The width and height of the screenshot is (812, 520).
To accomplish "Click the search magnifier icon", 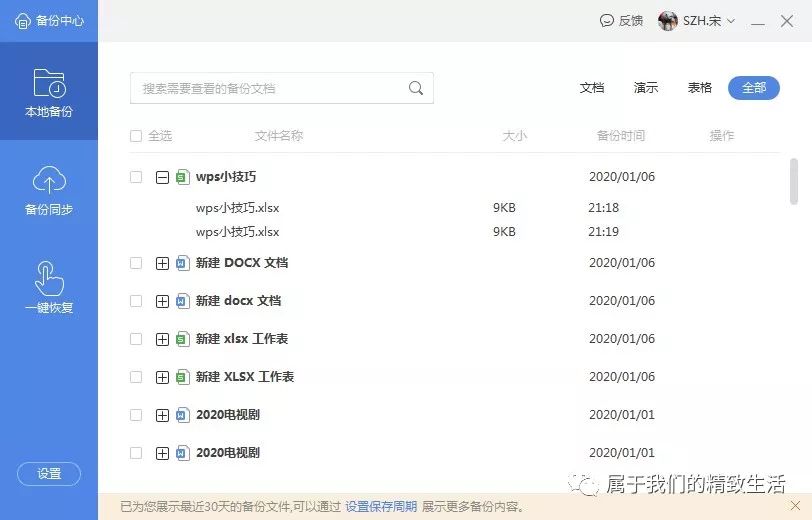I will (416, 88).
